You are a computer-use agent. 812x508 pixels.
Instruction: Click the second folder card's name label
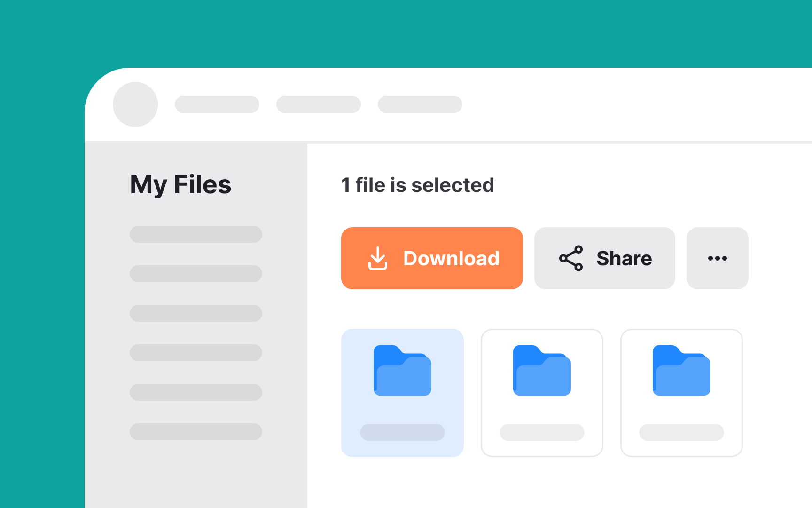pyautogui.click(x=542, y=432)
